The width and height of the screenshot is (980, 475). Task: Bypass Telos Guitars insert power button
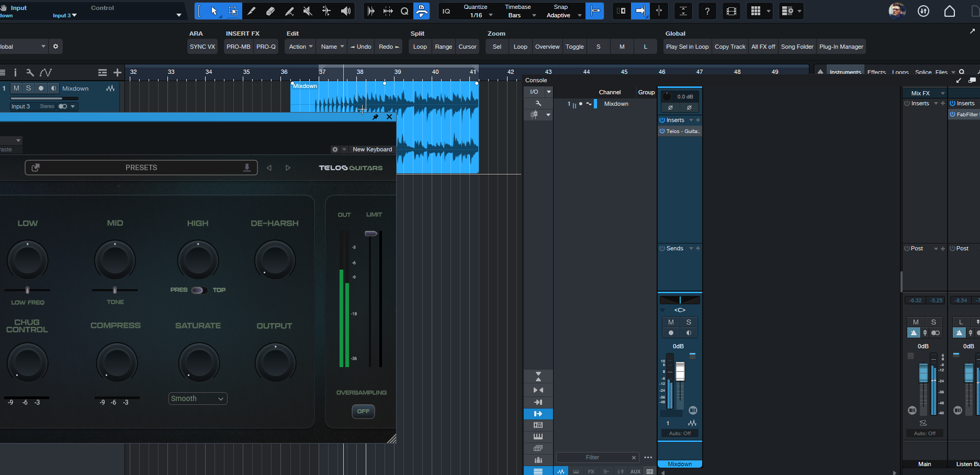[662, 131]
